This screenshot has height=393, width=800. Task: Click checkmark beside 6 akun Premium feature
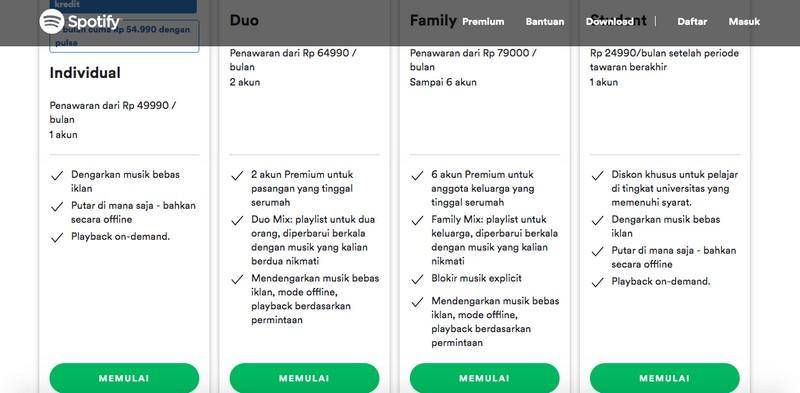coord(417,176)
